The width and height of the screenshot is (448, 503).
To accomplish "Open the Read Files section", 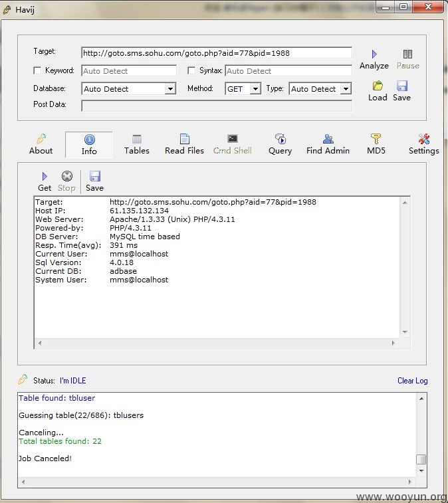I will coord(184,144).
